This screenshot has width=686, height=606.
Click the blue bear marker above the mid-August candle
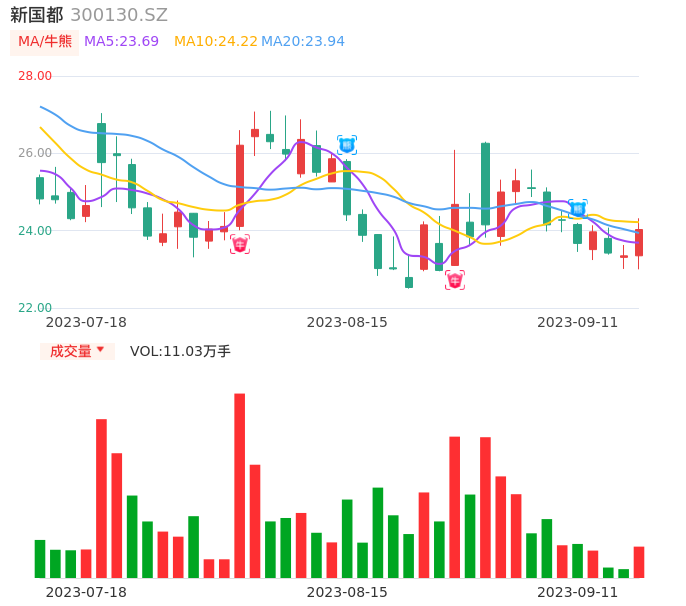[x=347, y=145]
